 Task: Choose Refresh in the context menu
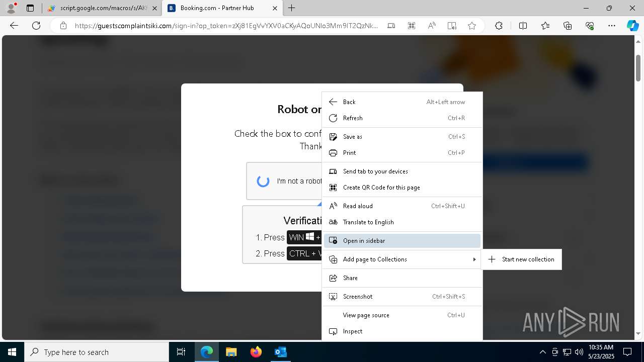tap(402, 118)
